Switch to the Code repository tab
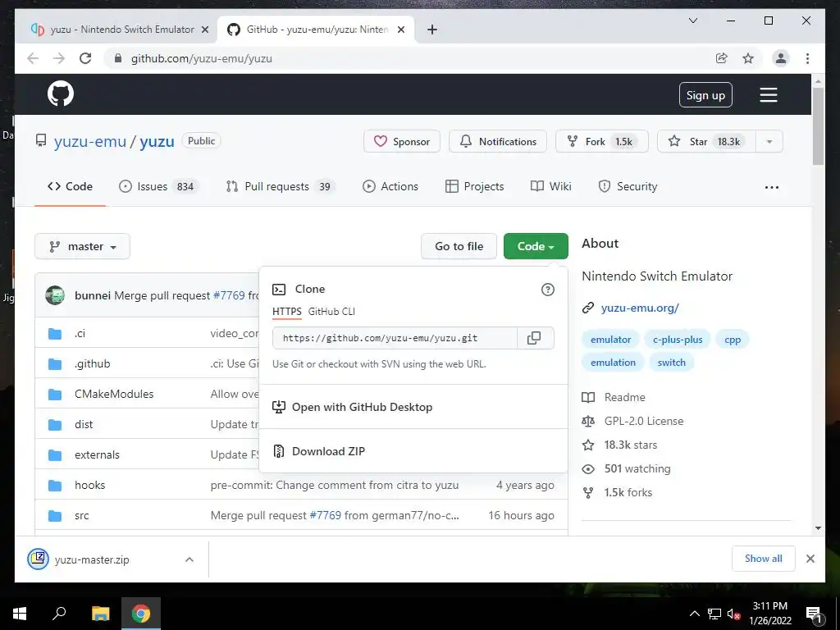 71,186
